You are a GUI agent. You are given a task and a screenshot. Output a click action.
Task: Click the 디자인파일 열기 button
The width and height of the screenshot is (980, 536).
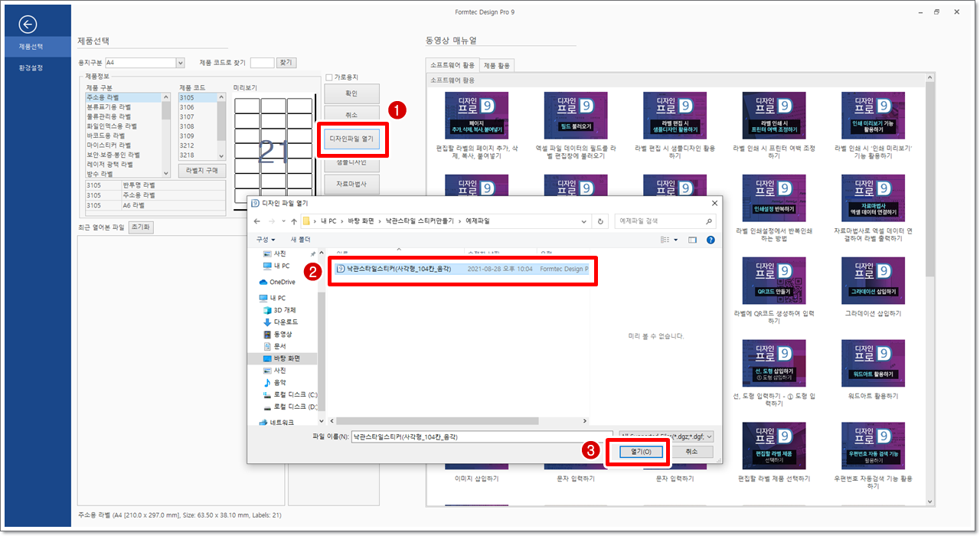351,139
